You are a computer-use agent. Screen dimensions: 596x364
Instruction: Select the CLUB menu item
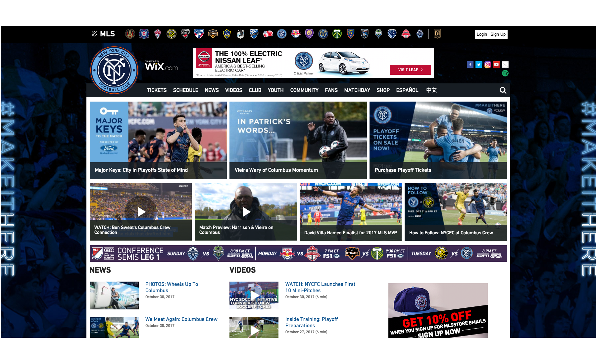pos(255,90)
